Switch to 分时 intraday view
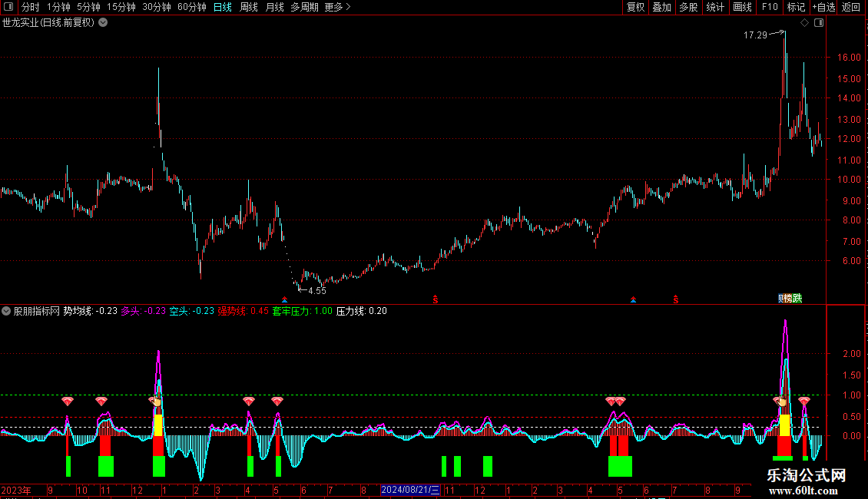This screenshot has width=868, height=499. pyautogui.click(x=31, y=7)
